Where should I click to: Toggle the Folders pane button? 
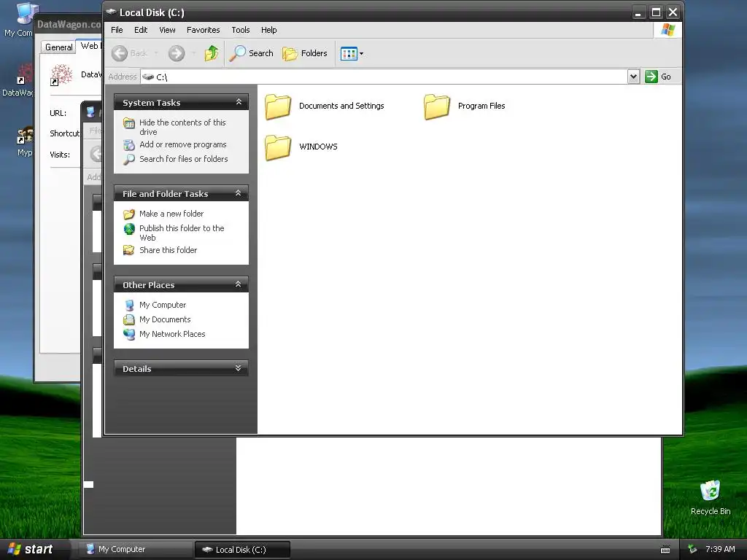[305, 53]
